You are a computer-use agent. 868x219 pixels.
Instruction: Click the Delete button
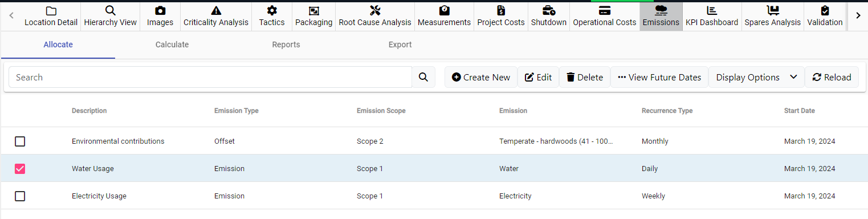(585, 77)
